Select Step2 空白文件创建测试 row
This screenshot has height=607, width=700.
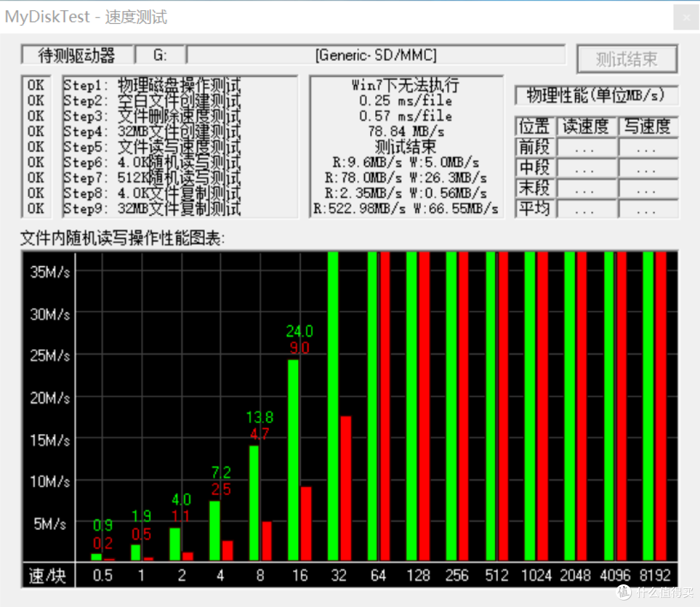(x=153, y=100)
